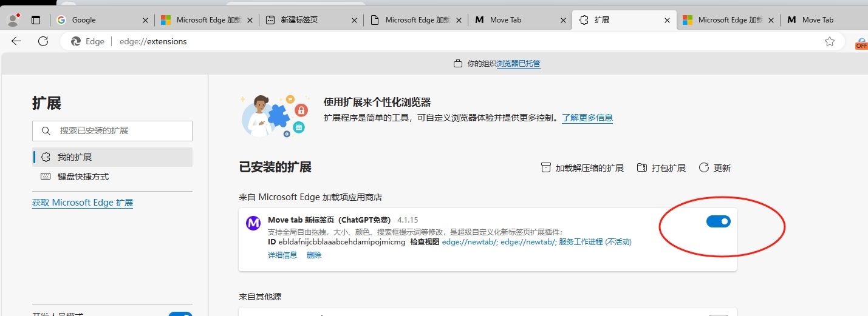Click the Edge logo in address bar
This screenshot has height=316, width=868.
76,41
